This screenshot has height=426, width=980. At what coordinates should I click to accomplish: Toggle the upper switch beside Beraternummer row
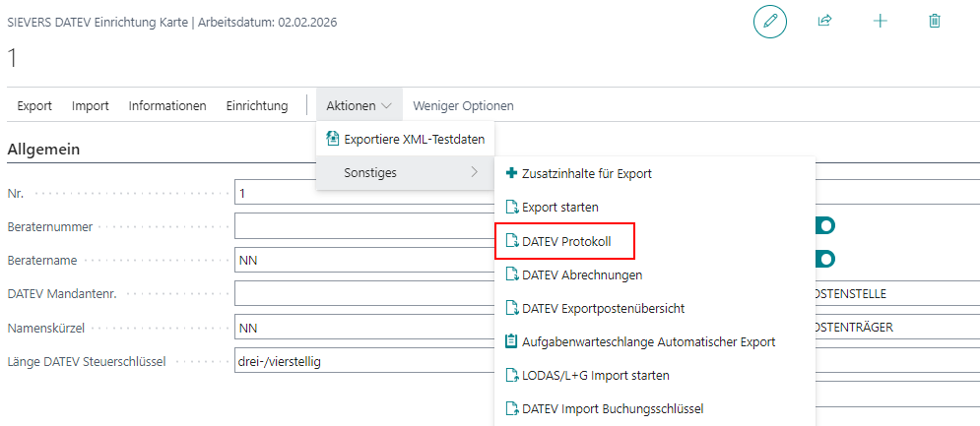(824, 226)
